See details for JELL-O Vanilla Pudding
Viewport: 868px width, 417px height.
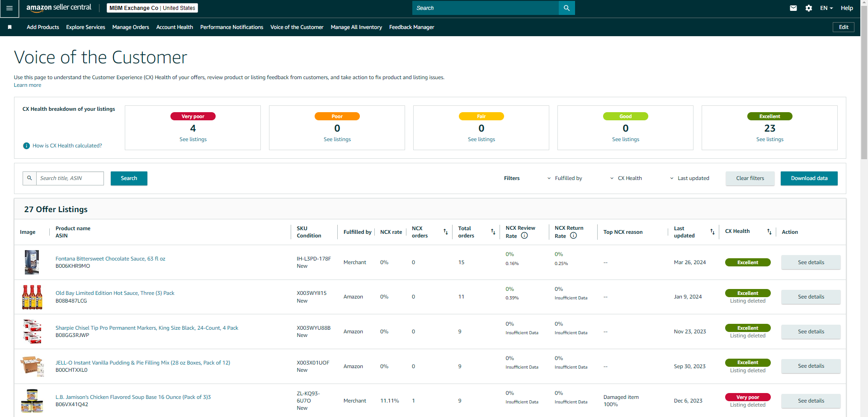click(811, 366)
